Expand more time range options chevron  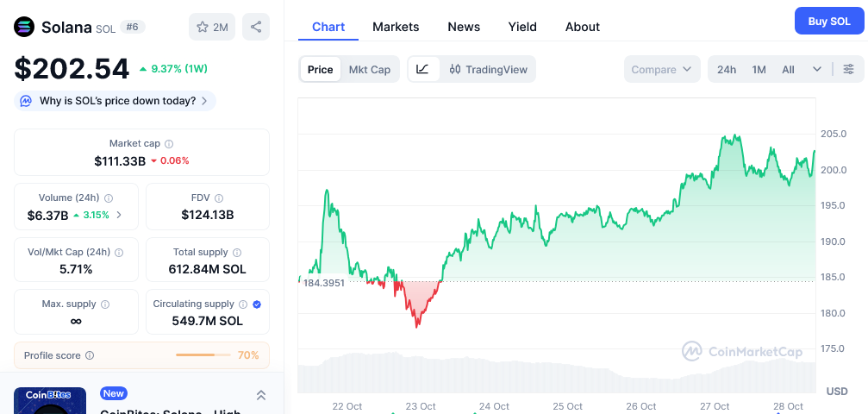817,69
